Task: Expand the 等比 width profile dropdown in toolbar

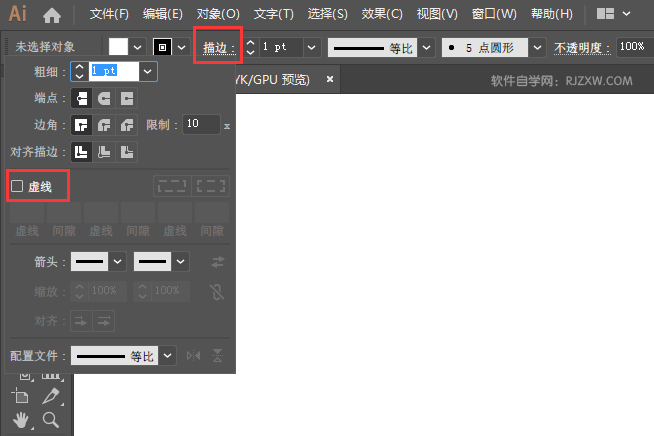Action: click(426, 47)
